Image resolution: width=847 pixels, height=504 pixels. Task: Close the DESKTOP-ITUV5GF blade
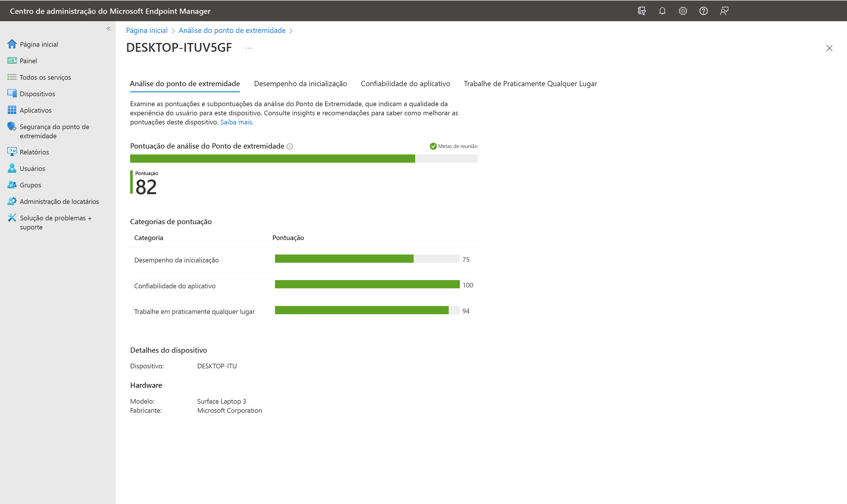pyautogui.click(x=829, y=48)
